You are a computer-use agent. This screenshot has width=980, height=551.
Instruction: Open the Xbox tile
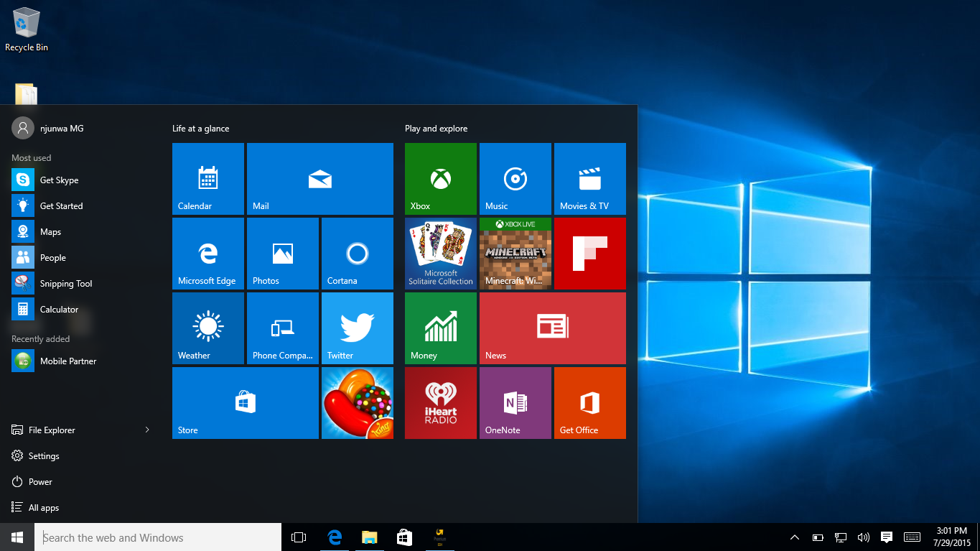tap(440, 178)
